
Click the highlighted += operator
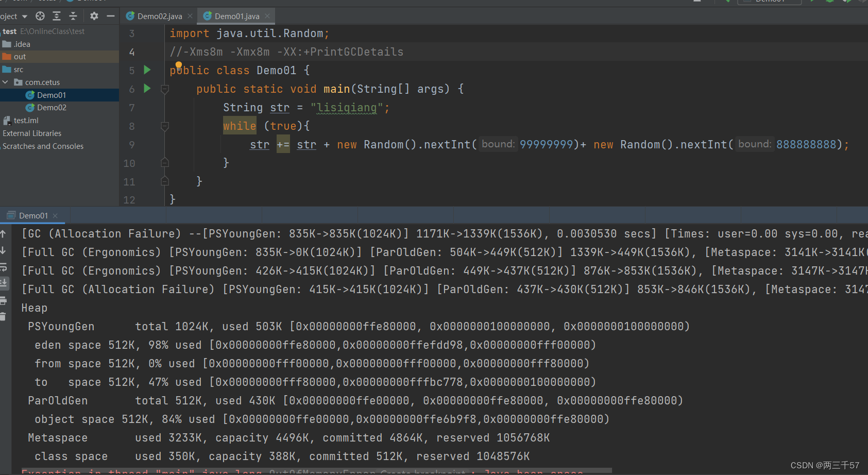tap(283, 145)
